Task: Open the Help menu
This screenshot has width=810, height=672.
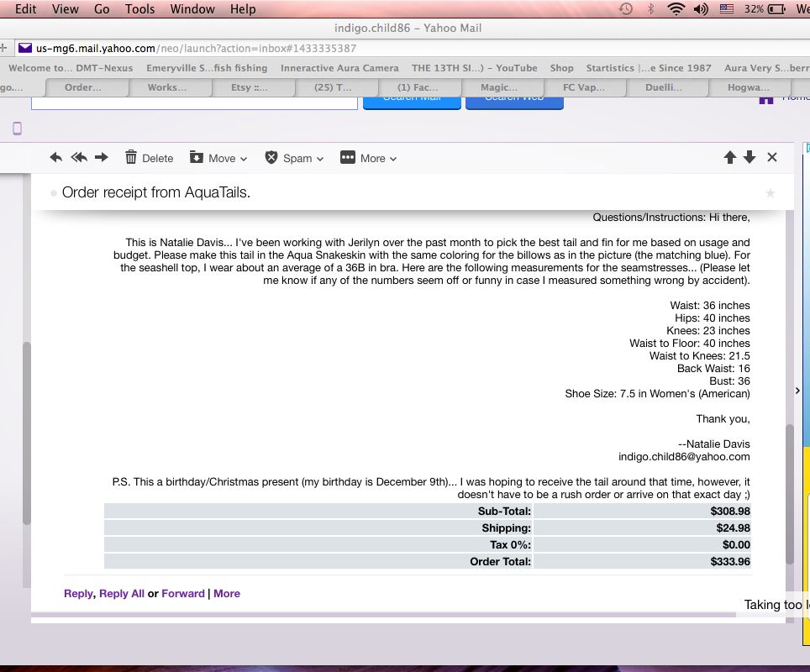Action: click(243, 8)
